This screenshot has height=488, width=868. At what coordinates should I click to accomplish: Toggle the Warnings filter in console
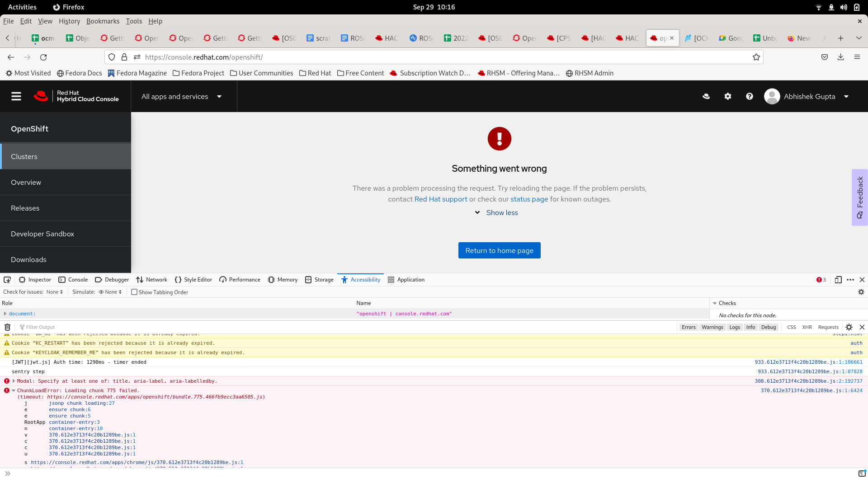coord(712,327)
